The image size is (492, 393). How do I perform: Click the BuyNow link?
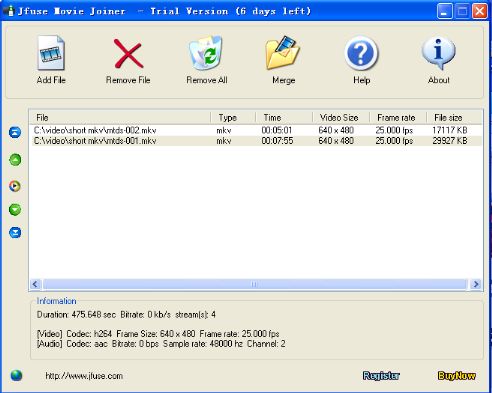456,376
